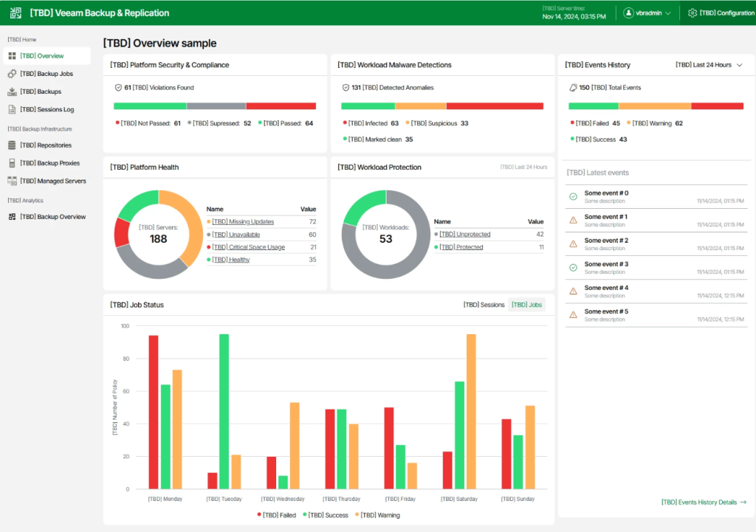
Task: Open the Configuration settings menu
Action: 721,13
